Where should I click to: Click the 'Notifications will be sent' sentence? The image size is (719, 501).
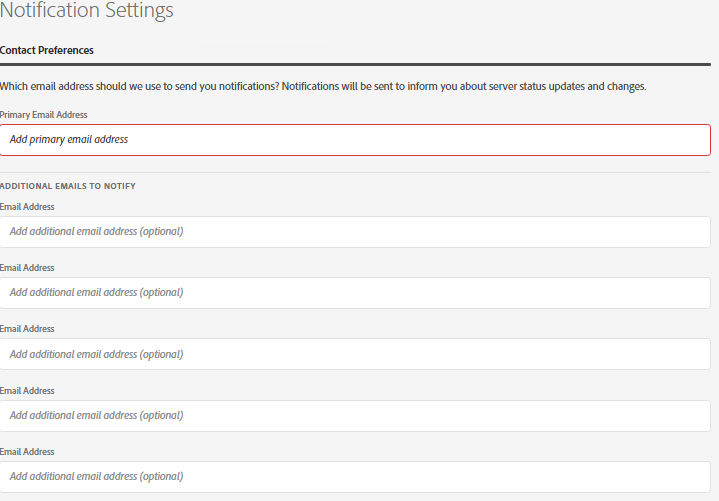464,87
